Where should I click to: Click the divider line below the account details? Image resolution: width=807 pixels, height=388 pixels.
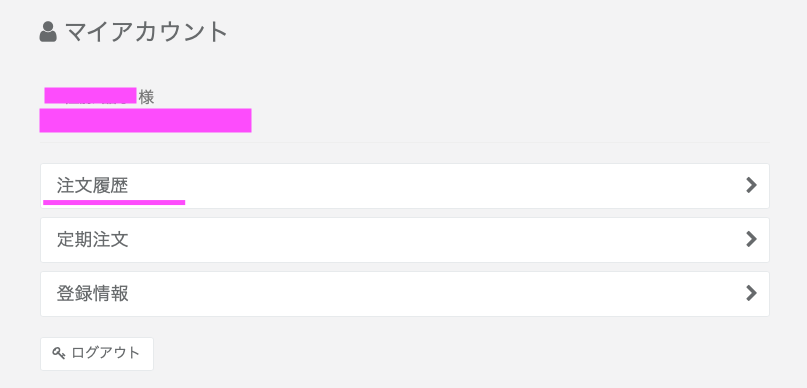coord(405,143)
